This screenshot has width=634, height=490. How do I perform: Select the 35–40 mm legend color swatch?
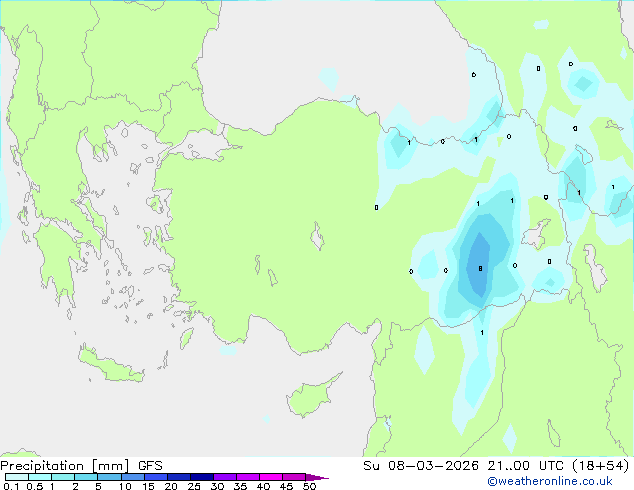(247, 477)
